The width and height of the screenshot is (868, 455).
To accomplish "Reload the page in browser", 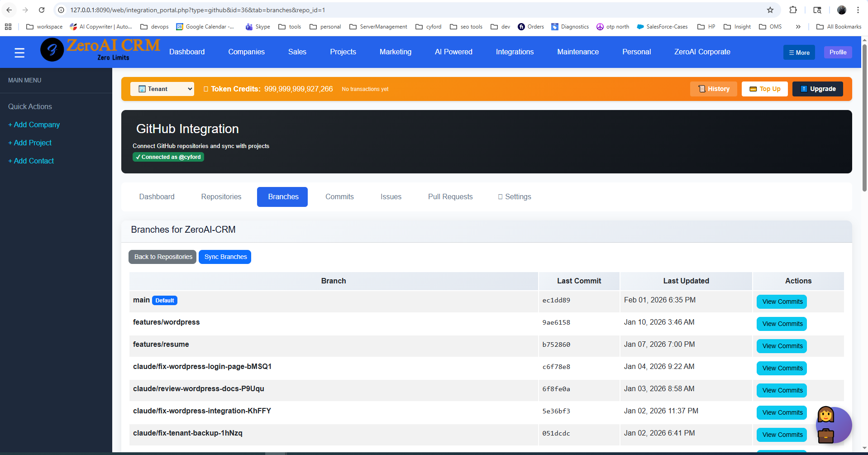I will click(42, 10).
